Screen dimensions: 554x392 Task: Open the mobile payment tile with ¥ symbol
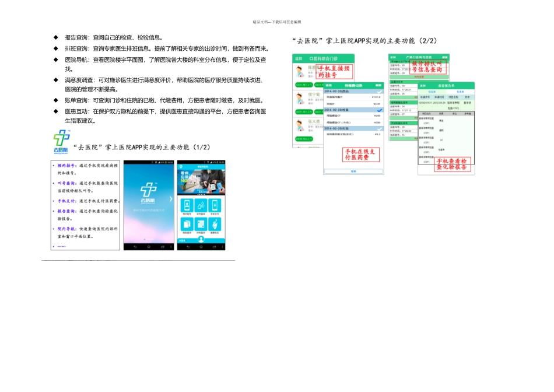tap(215, 205)
